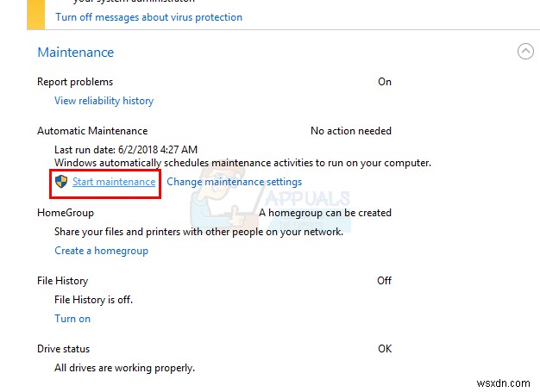Click the File History label

pos(62,281)
